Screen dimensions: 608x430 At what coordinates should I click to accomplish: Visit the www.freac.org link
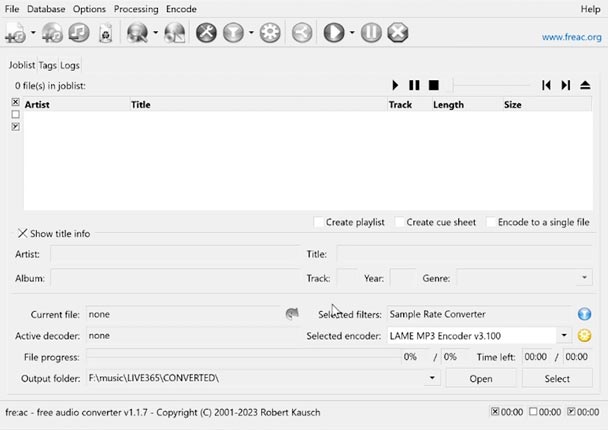coord(571,37)
